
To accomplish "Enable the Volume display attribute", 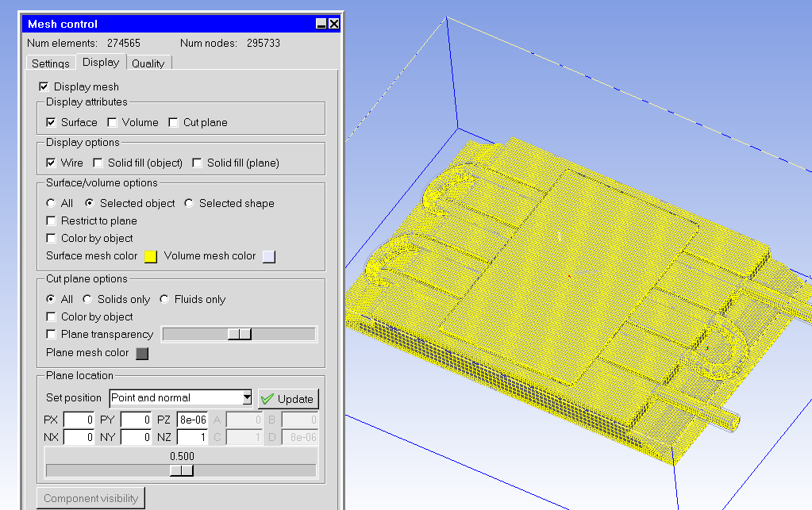I will pos(112,122).
